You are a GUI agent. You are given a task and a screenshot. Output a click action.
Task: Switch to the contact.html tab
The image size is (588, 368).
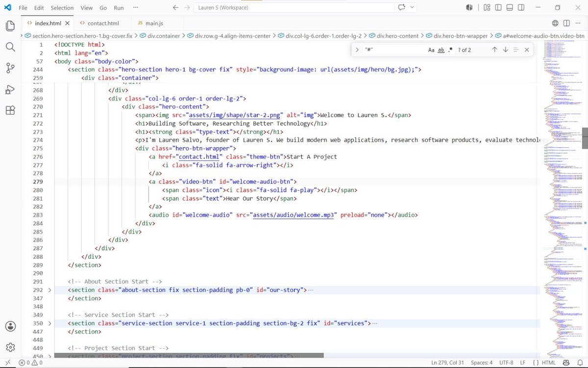click(x=103, y=23)
